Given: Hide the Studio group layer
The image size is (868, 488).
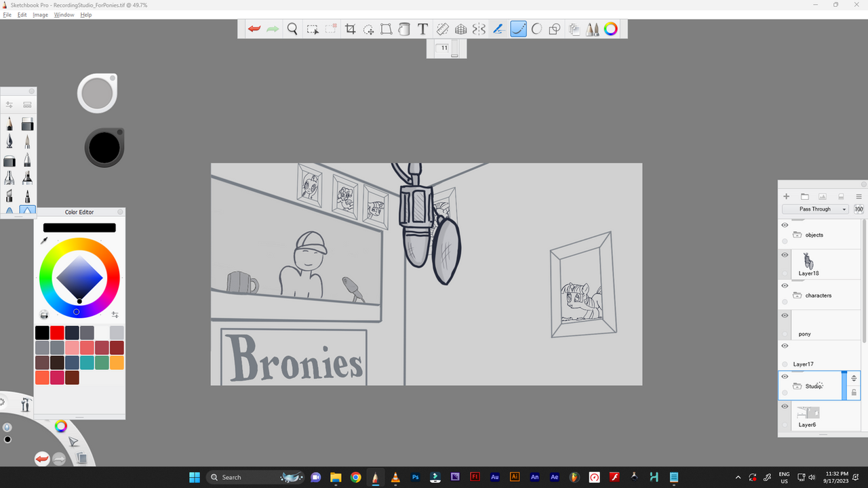Looking at the screenshot, I should click(x=785, y=376).
